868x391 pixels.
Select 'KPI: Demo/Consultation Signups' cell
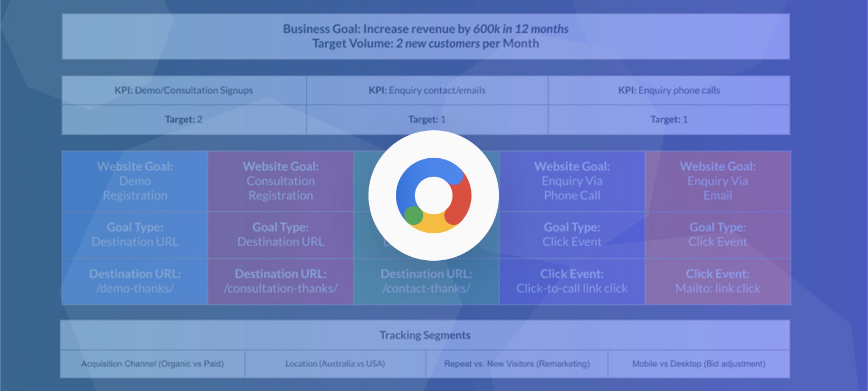tap(184, 90)
